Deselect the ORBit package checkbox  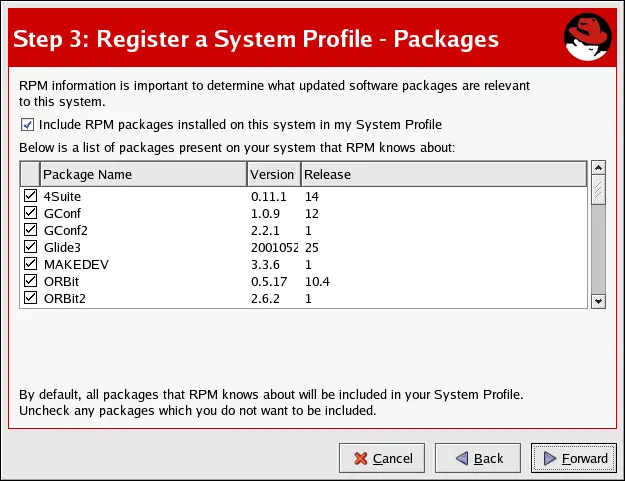tap(30, 281)
